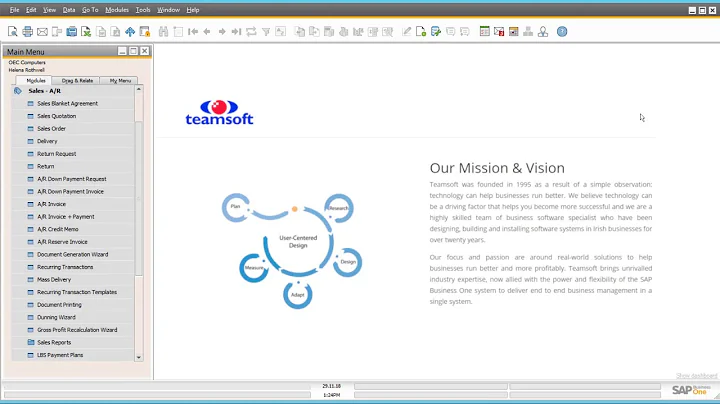Screen dimensions: 720x404
Task: Click the blue Launch Application arrows icon
Action: tap(130, 31)
